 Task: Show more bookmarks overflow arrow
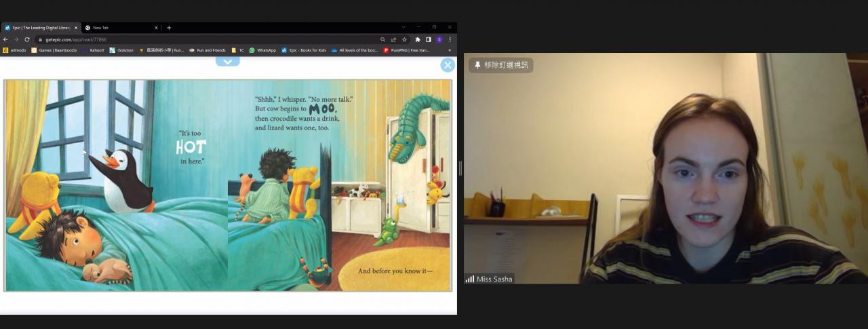point(450,50)
